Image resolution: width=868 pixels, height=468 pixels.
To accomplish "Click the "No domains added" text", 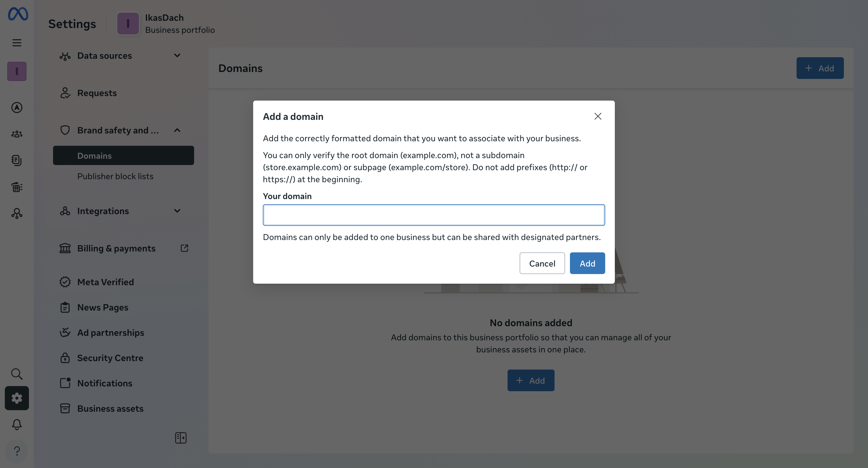I will [531, 323].
